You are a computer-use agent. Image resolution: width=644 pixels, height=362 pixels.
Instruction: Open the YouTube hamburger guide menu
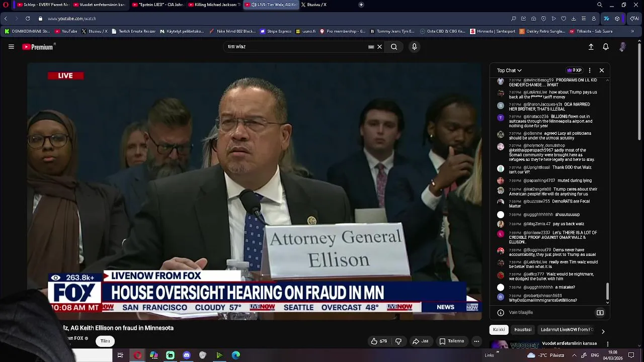coord(11,47)
